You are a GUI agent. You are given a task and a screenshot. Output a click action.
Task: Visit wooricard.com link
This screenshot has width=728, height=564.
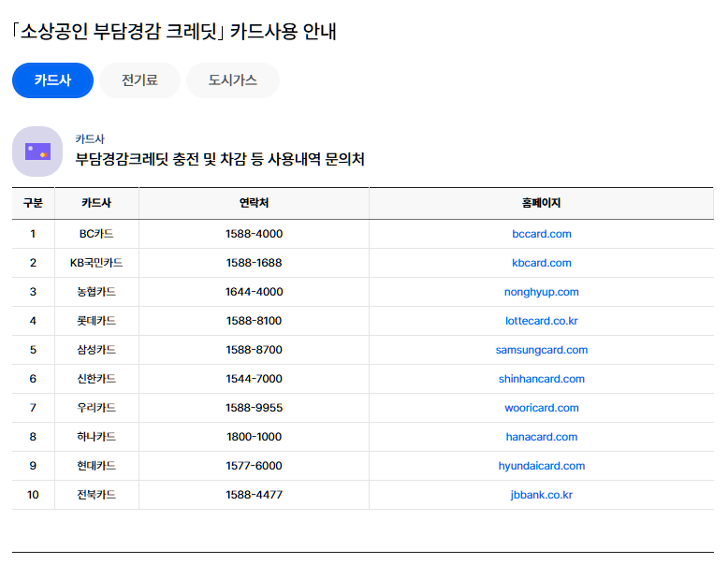[x=542, y=408]
